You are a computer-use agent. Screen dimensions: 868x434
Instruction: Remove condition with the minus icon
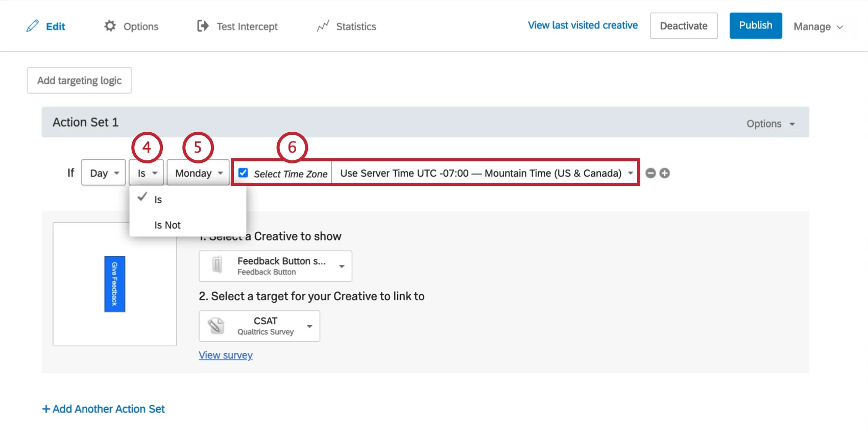click(650, 173)
